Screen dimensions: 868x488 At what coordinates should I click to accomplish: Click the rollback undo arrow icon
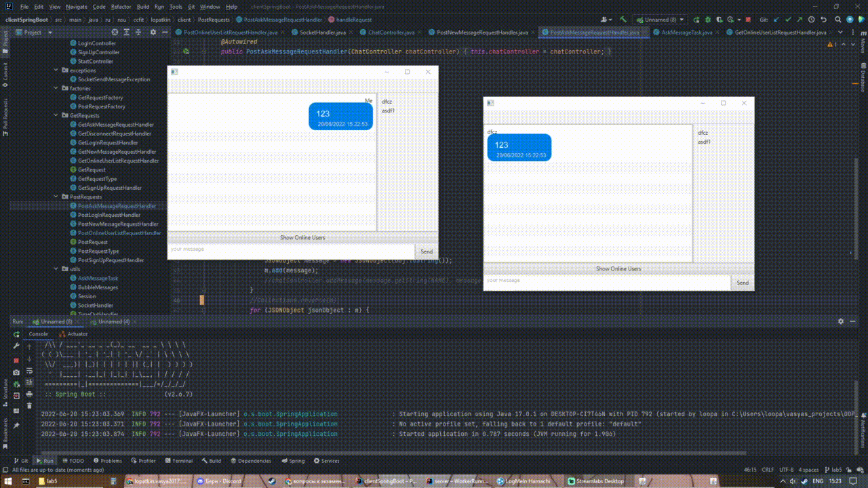pos(823,20)
